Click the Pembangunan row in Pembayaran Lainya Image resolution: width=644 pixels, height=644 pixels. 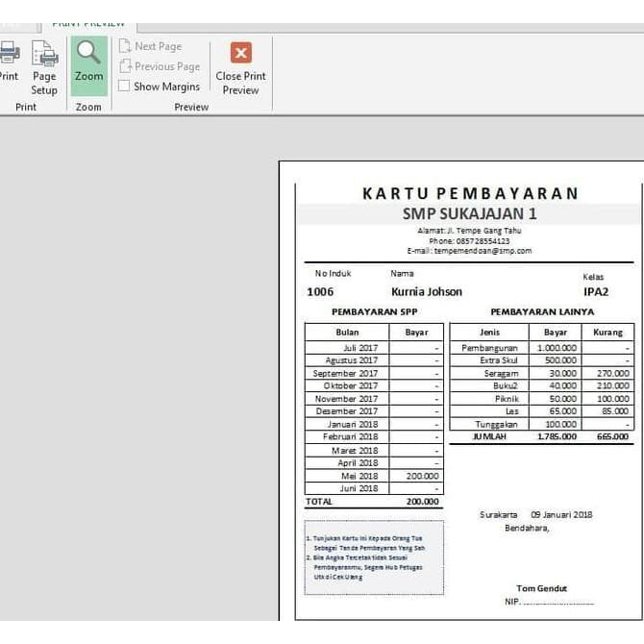[x=490, y=348]
